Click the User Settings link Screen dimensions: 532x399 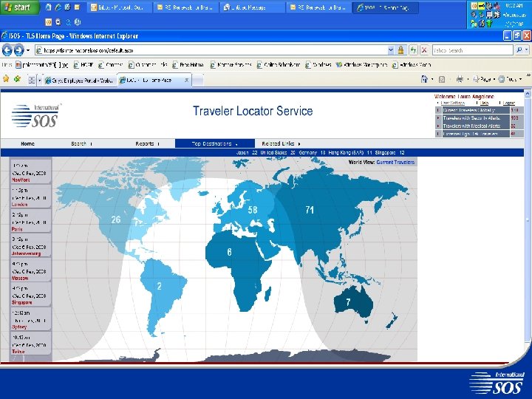(453, 103)
